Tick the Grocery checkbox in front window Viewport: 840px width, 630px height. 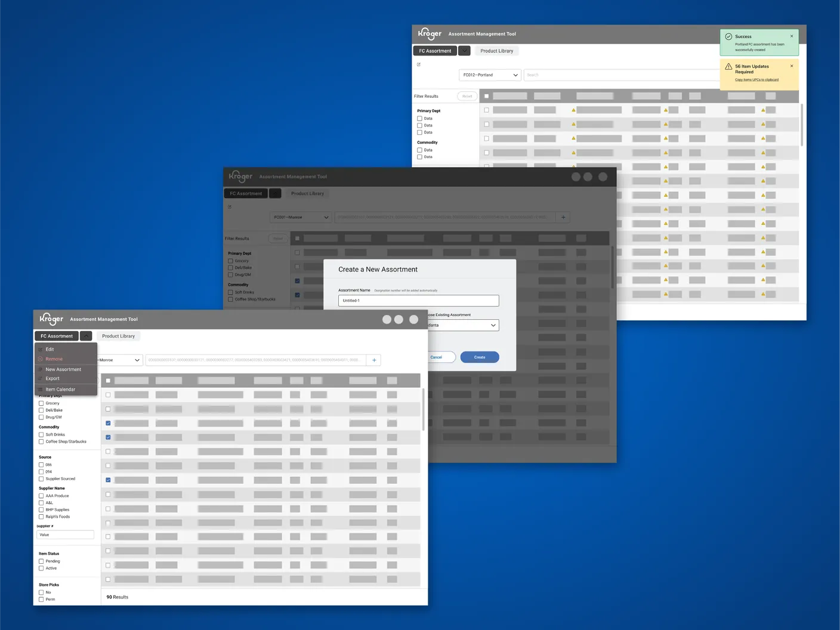tap(41, 403)
